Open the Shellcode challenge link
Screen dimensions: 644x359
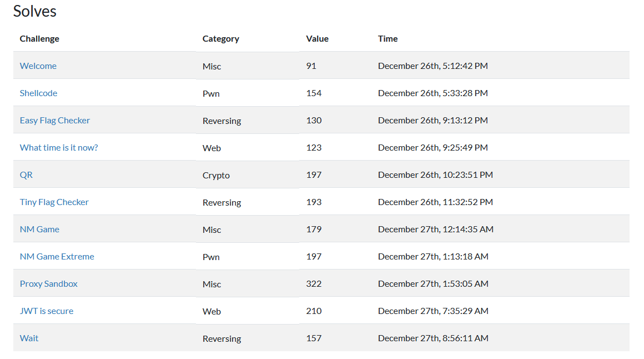(x=38, y=93)
